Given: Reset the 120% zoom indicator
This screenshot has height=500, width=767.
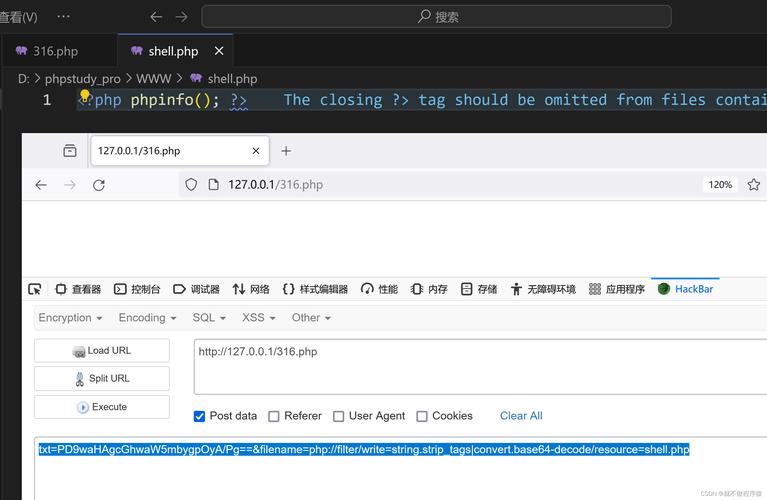Looking at the screenshot, I should point(720,184).
